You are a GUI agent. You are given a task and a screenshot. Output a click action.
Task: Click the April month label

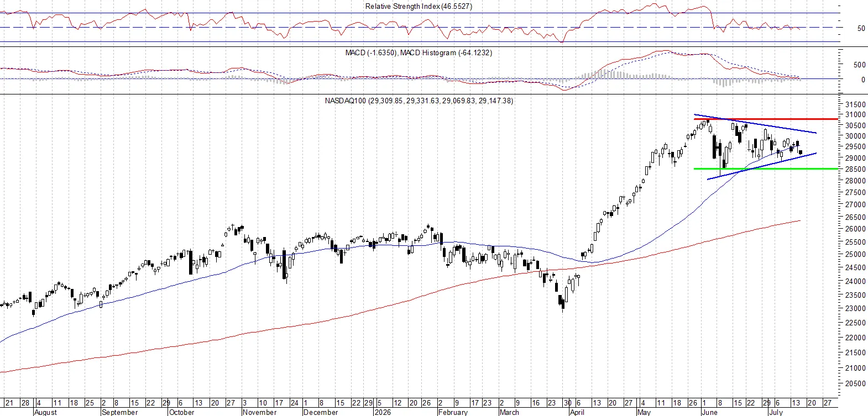(x=577, y=412)
